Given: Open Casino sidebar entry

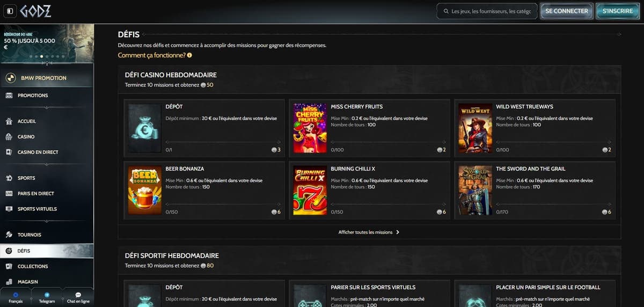Looking at the screenshot, I should point(47,137).
